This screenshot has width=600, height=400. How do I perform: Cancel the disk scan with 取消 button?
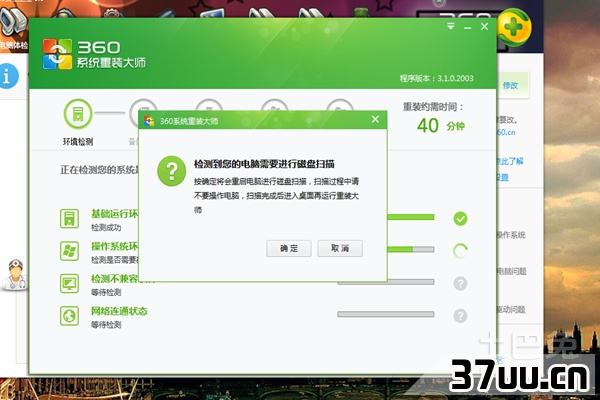tap(340, 248)
